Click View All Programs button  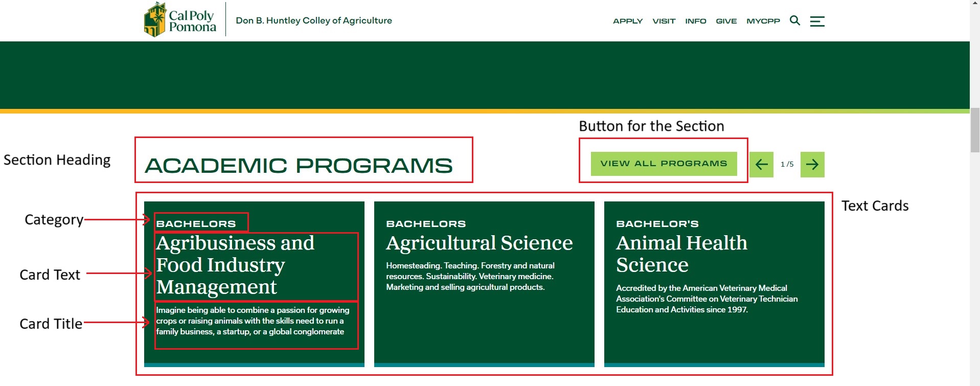[x=664, y=164]
